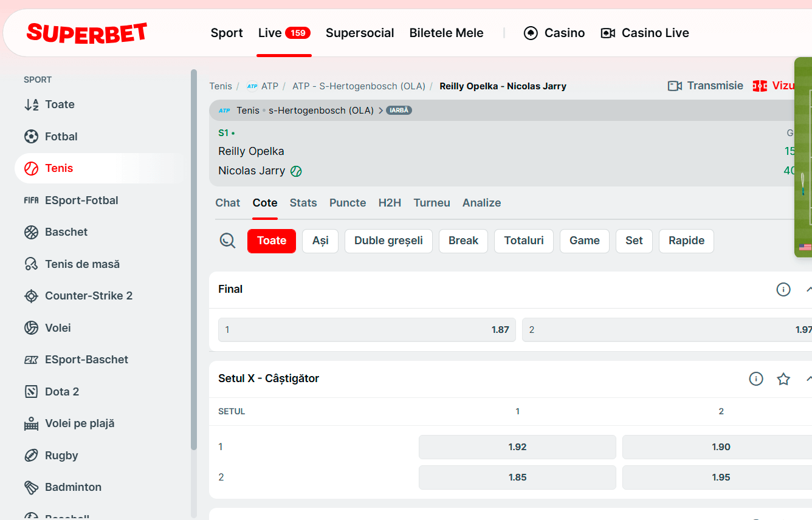The image size is (812, 520).
Task: Click the ATP logo in breadcrumb
Action: pyautogui.click(x=252, y=86)
